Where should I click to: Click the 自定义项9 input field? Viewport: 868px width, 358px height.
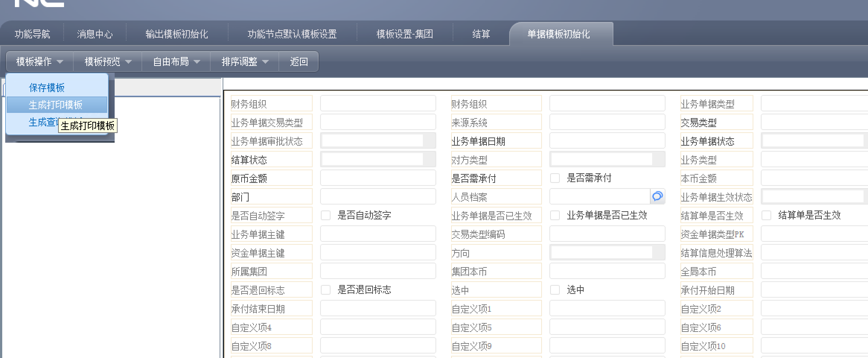[607, 345]
